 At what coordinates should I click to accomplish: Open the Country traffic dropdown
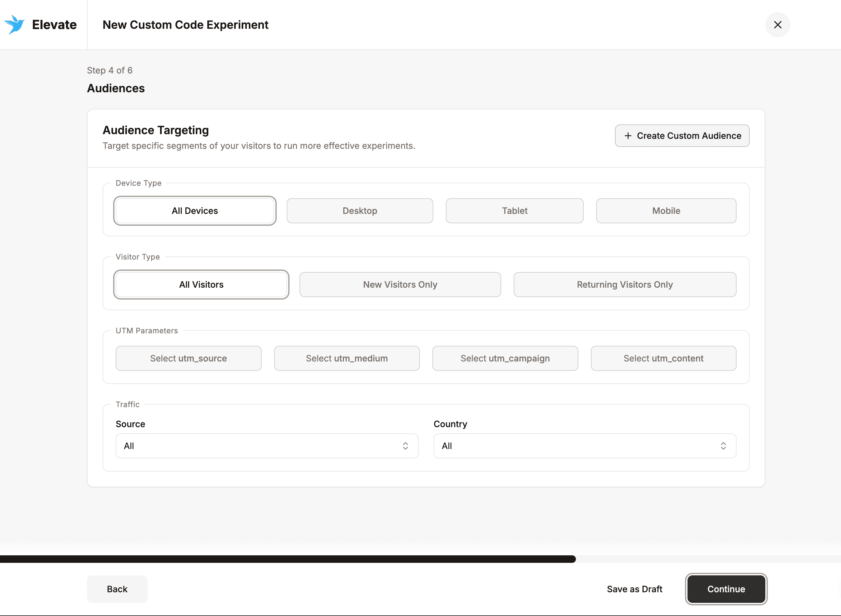click(585, 446)
